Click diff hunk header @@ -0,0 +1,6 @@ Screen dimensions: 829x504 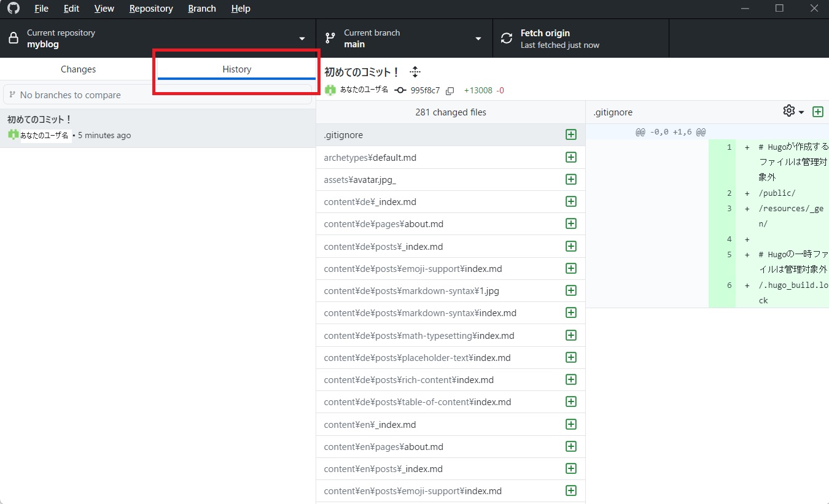[x=671, y=132]
